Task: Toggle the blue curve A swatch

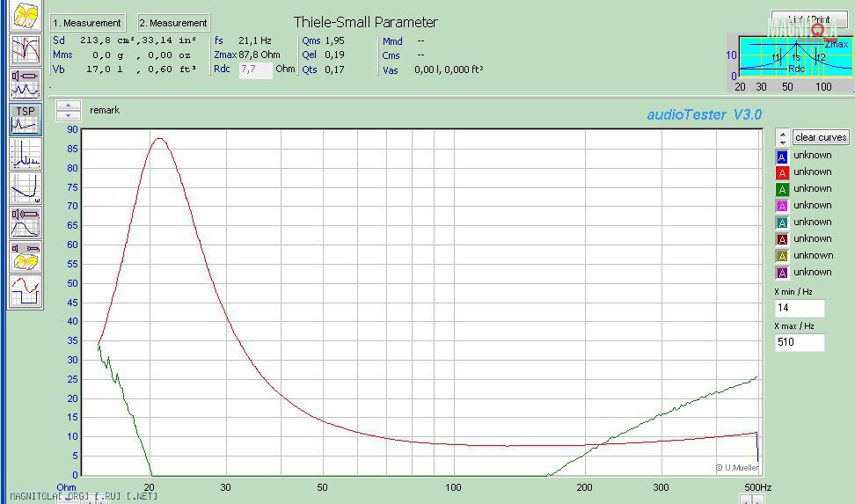Action: click(x=781, y=157)
